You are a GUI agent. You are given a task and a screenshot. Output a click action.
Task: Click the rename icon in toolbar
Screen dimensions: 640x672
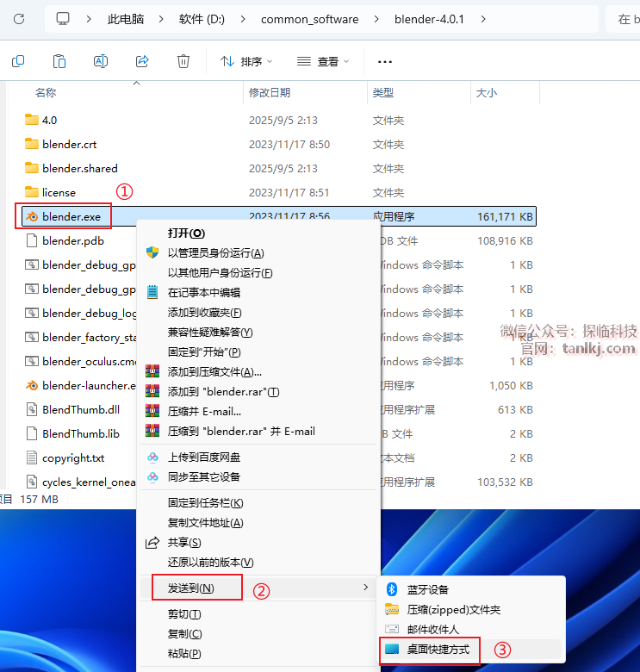coord(101,62)
